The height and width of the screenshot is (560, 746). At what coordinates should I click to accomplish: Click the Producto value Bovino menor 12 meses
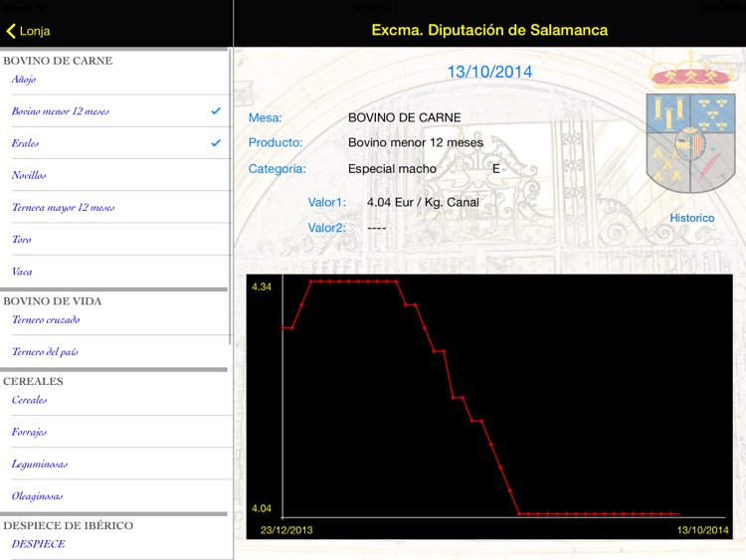[x=416, y=143]
